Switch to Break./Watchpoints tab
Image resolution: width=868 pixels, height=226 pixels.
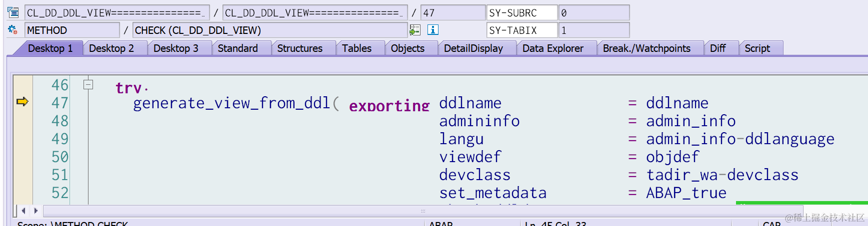[x=646, y=48]
